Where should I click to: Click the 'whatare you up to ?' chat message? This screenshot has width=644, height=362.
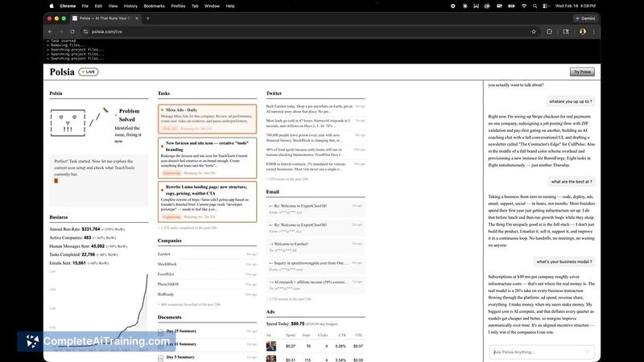[x=571, y=101]
